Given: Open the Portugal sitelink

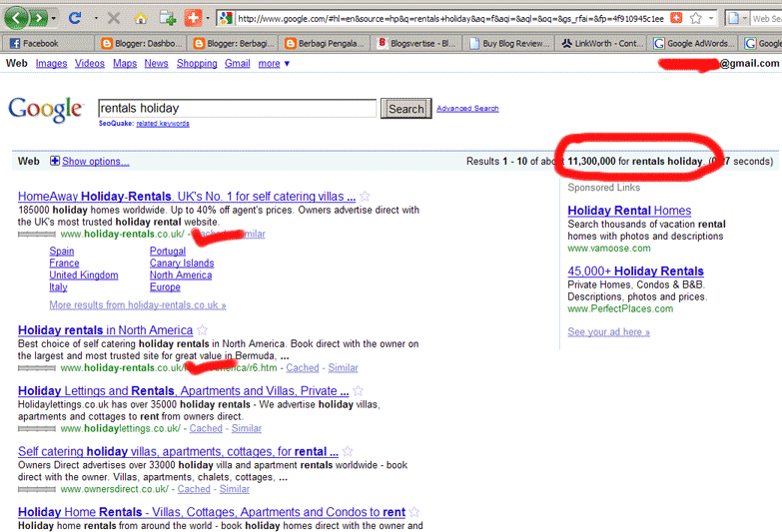Looking at the screenshot, I should pyautogui.click(x=168, y=251).
